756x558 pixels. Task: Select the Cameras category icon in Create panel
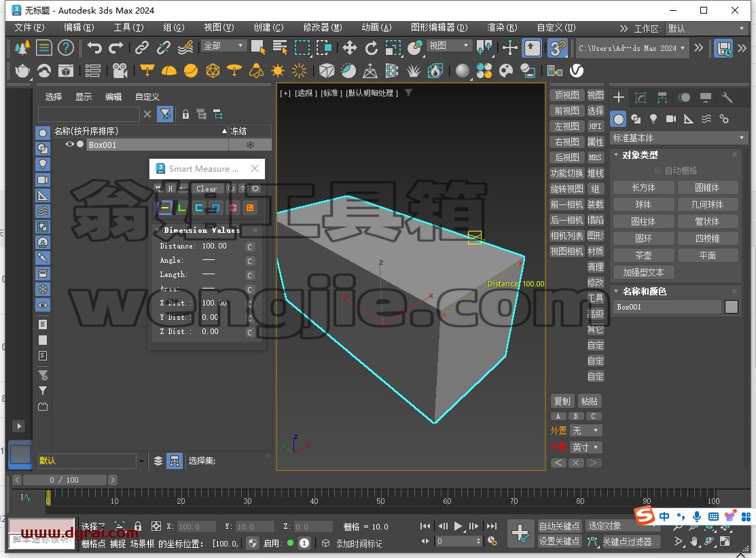coord(670,119)
